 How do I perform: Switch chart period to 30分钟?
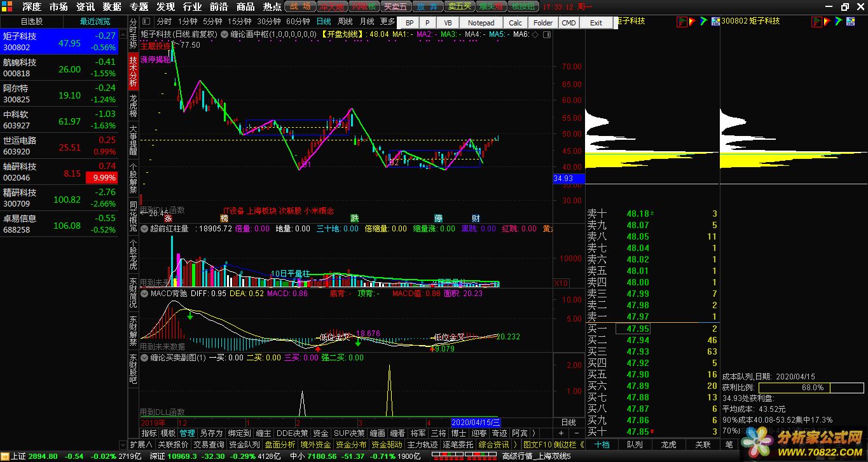point(270,21)
